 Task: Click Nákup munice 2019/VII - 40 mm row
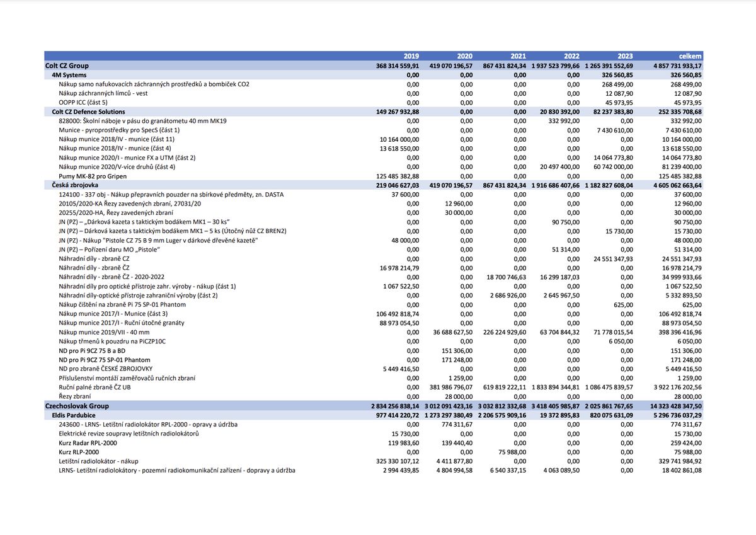pyautogui.click(x=374, y=332)
